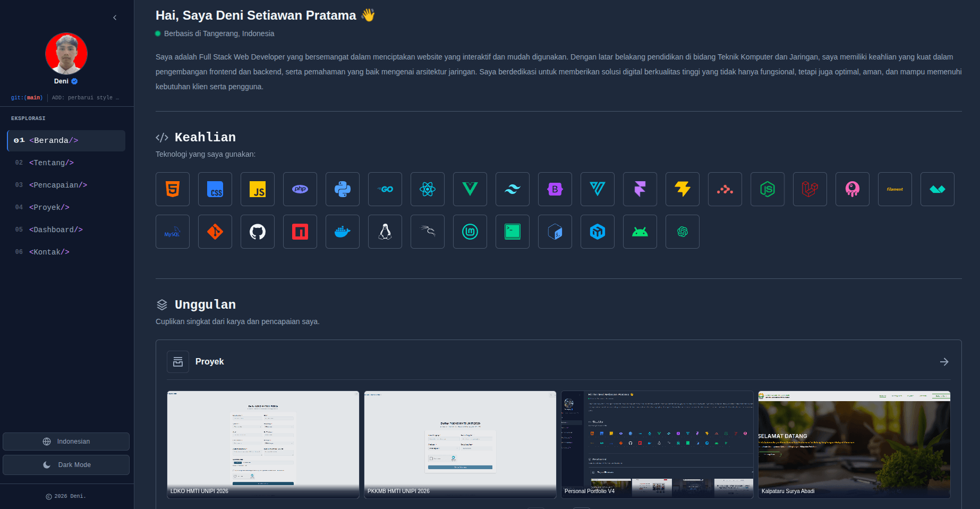Click the GitHub skill icon
The image size is (980, 509).
tap(258, 232)
